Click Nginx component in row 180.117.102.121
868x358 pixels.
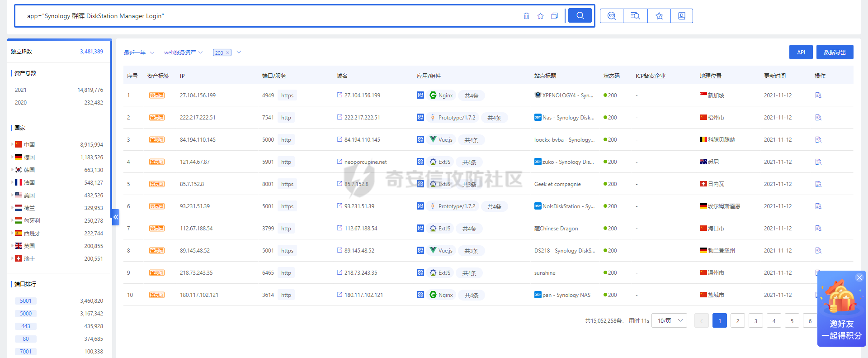[x=441, y=295]
